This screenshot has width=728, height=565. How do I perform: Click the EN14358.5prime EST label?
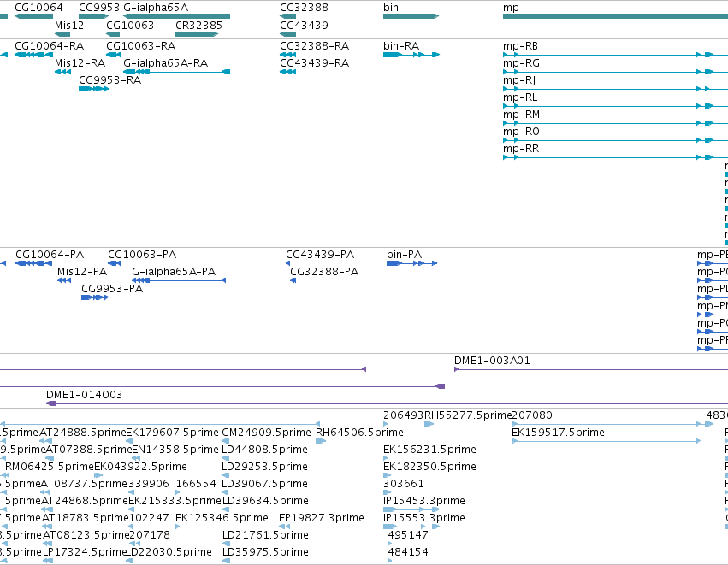click(x=175, y=450)
